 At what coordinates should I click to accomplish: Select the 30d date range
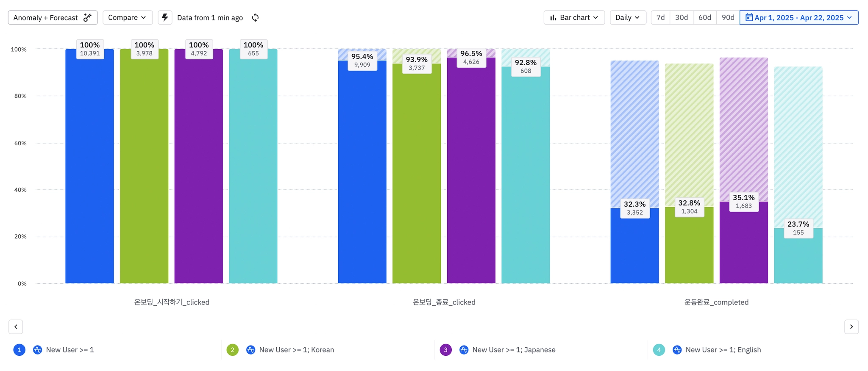point(681,17)
